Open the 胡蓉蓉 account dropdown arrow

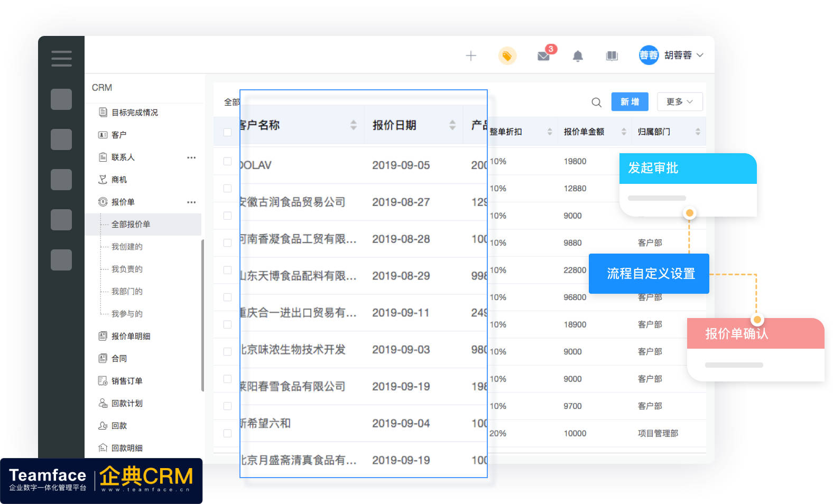point(700,55)
